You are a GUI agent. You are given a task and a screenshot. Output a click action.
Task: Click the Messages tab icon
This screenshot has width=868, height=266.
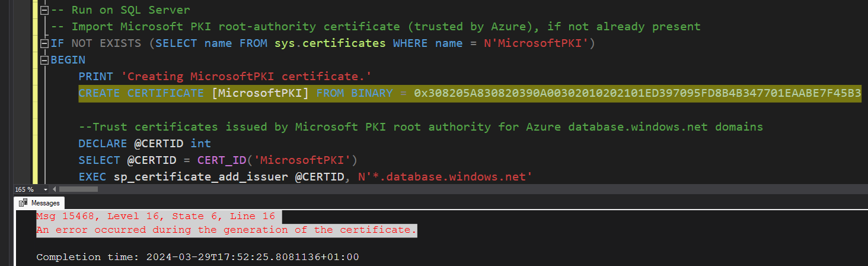(23, 202)
